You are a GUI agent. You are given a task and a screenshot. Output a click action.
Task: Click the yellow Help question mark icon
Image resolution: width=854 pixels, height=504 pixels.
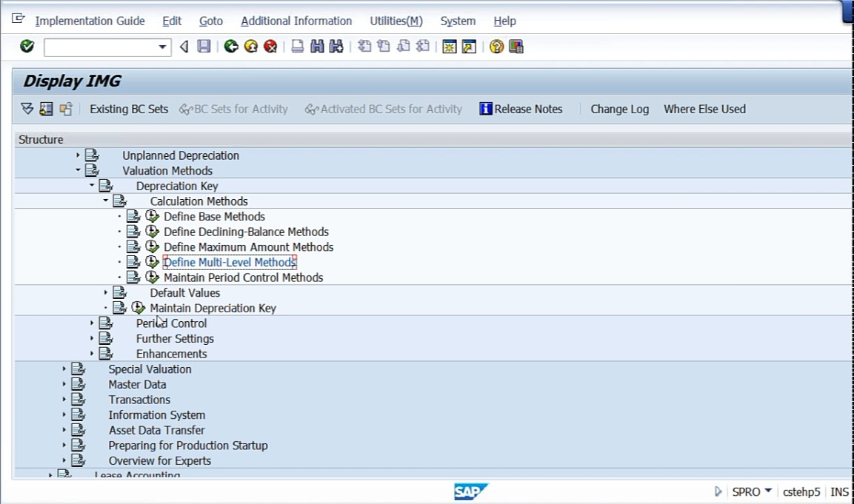tap(496, 47)
